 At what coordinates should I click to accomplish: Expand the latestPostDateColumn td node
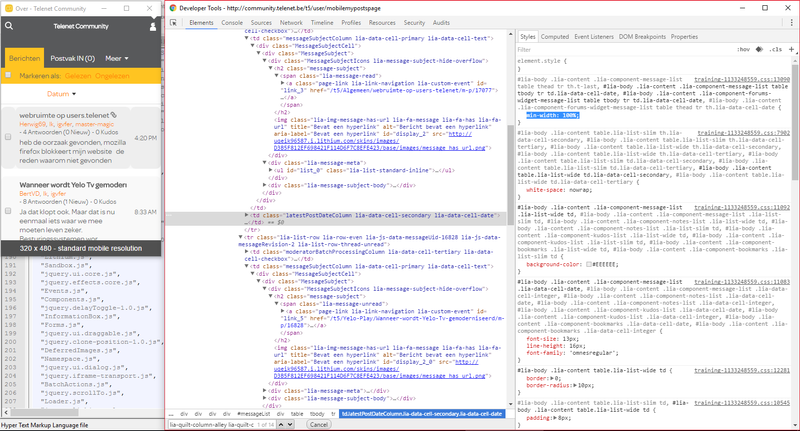247,215
